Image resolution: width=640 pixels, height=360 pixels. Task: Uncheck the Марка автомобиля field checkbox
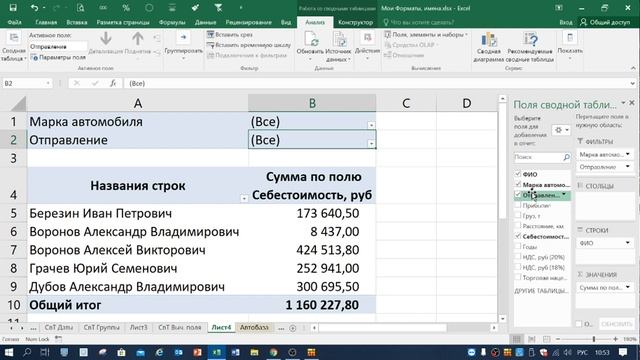[518, 184]
